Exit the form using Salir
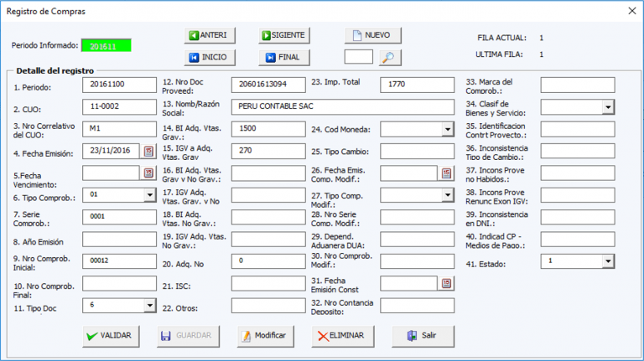The width and height of the screenshot is (644, 361). [423, 336]
